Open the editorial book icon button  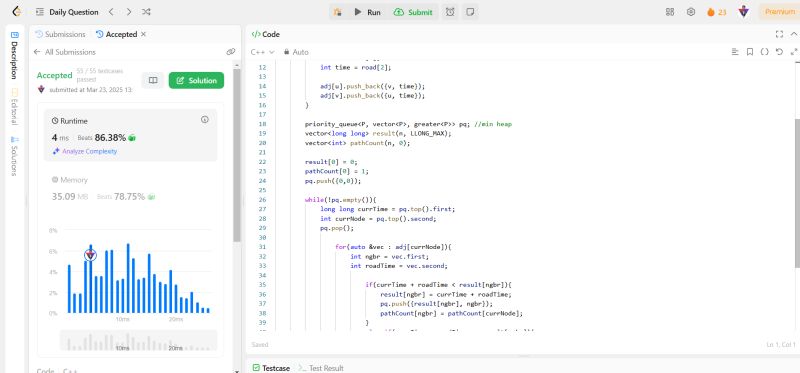153,80
